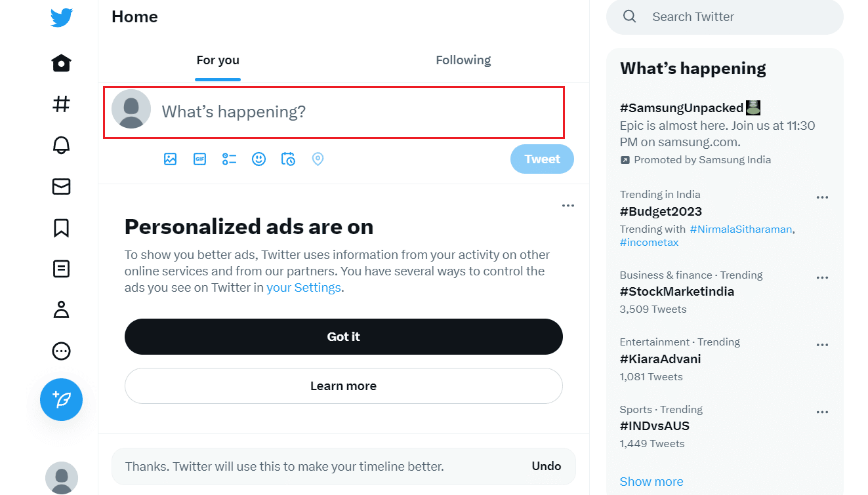Viewport: 868px width, 495px height.
Task: Focus the Search Twitter input field
Action: [x=724, y=17]
